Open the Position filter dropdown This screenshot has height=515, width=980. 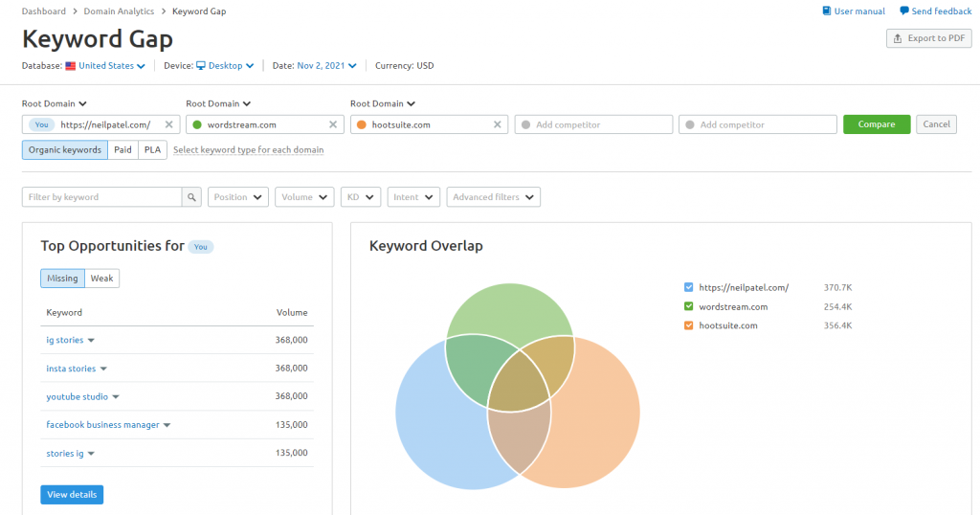pyautogui.click(x=238, y=197)
